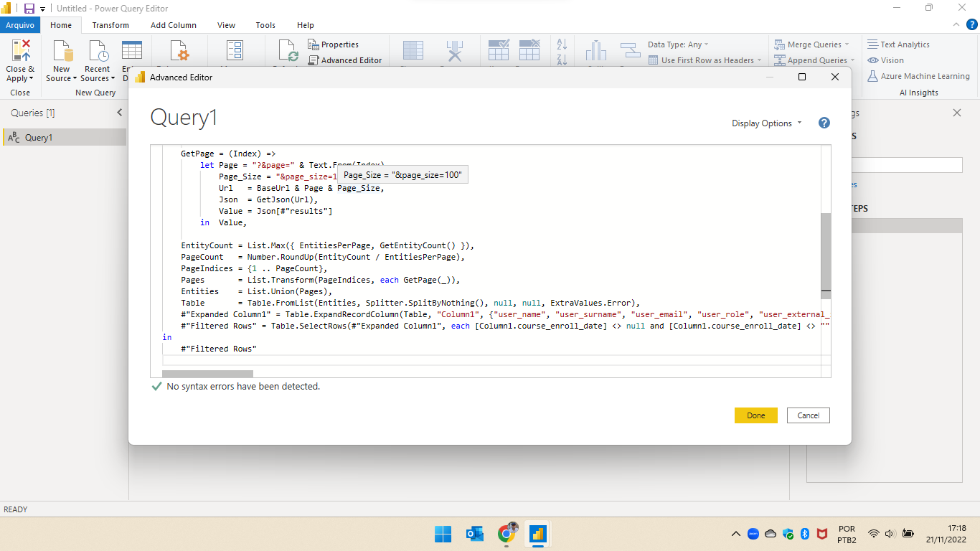
Task: Click the Group By icon
Action: point(630,52)
